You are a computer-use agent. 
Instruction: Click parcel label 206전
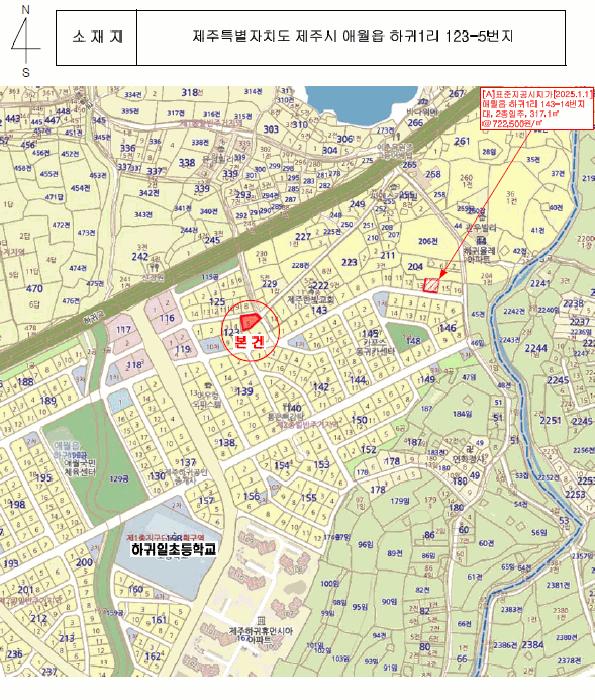click(x=428, y=241)
